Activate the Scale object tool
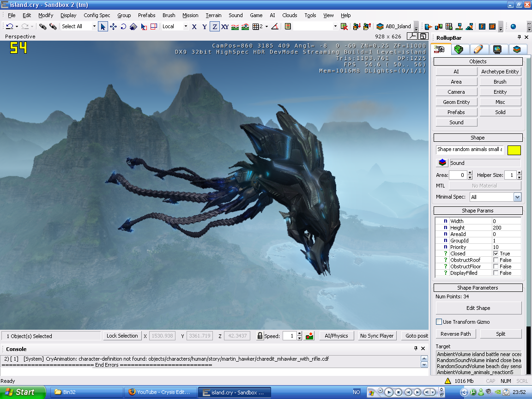 (x=133, y=26)
